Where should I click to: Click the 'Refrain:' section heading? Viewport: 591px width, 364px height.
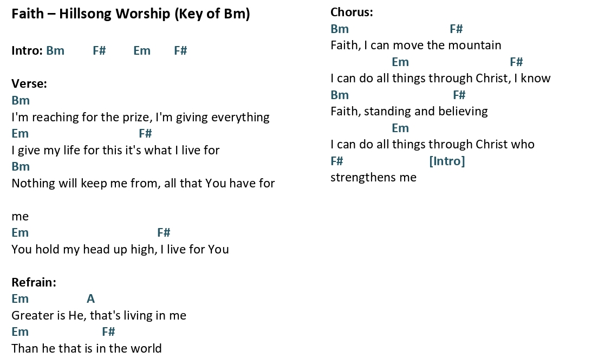click(x=34, y=282)
